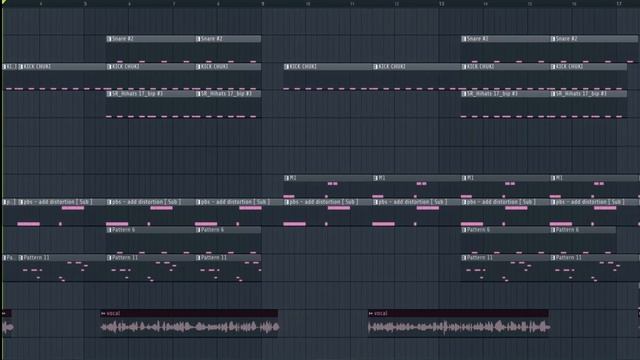Open menu icon of first labeled vocal audio clip

103,313
